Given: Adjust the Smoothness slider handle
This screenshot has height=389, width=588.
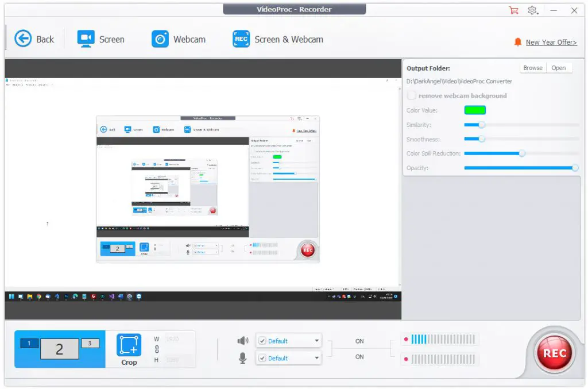Looking at the screenshot, I should pyautogui.click(x=482, y=139).
